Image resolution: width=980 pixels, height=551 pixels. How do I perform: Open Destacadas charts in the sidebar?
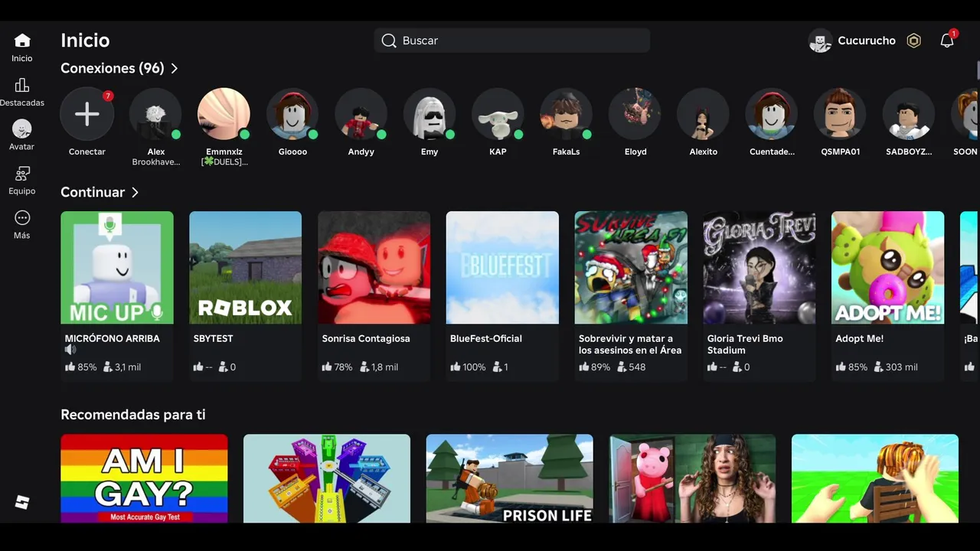(22, 85)
